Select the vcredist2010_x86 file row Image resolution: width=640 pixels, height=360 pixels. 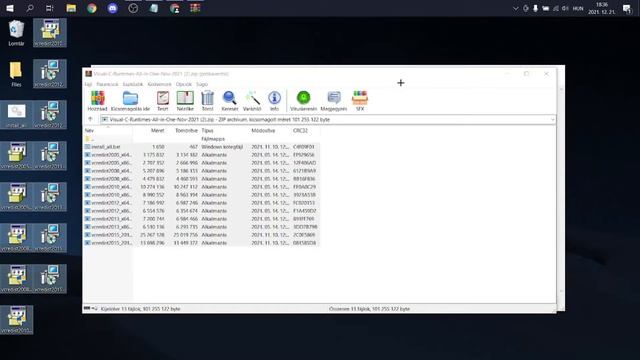click(202, 195)
